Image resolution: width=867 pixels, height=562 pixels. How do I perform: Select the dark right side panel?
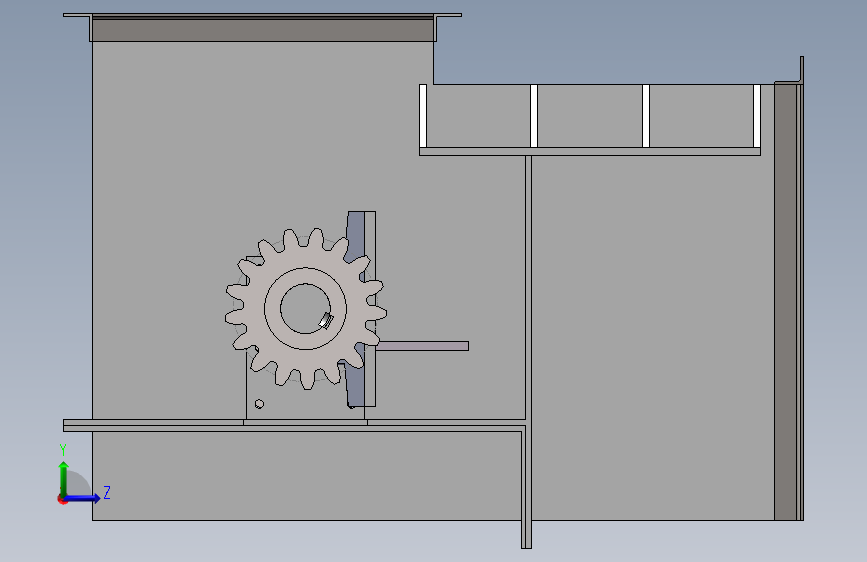click(x=785, y=301)
